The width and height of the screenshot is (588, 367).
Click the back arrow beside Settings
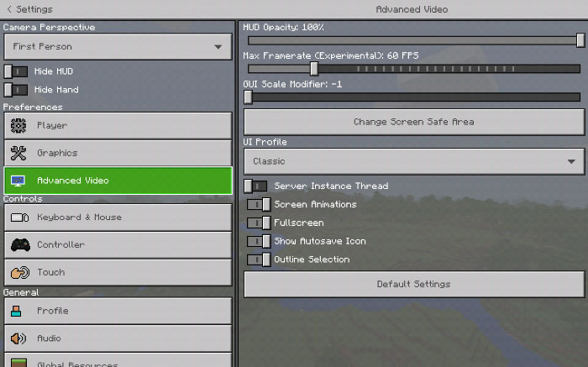tap(9, 9)
